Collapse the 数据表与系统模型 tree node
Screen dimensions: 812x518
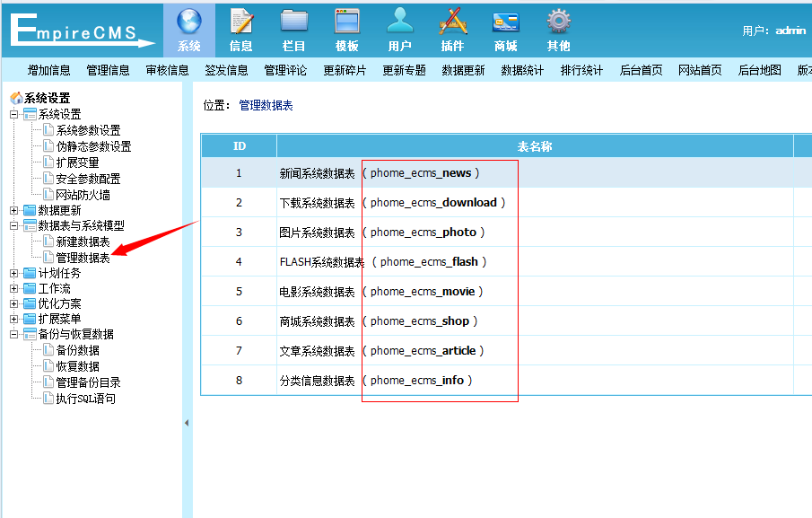14,225
